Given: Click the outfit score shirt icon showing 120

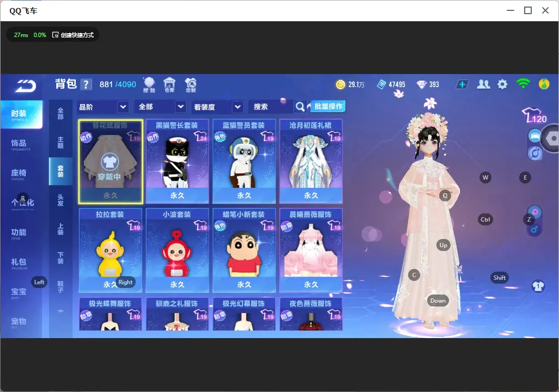Looking at the screenshot, I should [534, 115].
